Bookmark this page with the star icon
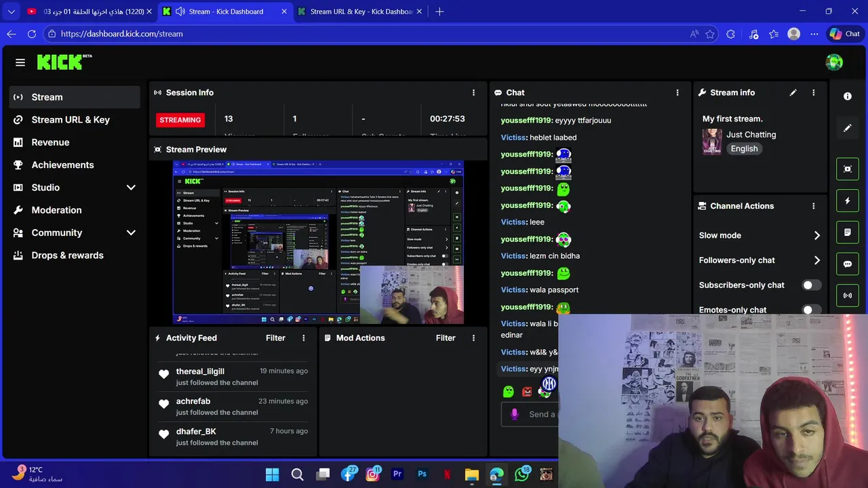 pyautogui.click(x=710, y=34)
